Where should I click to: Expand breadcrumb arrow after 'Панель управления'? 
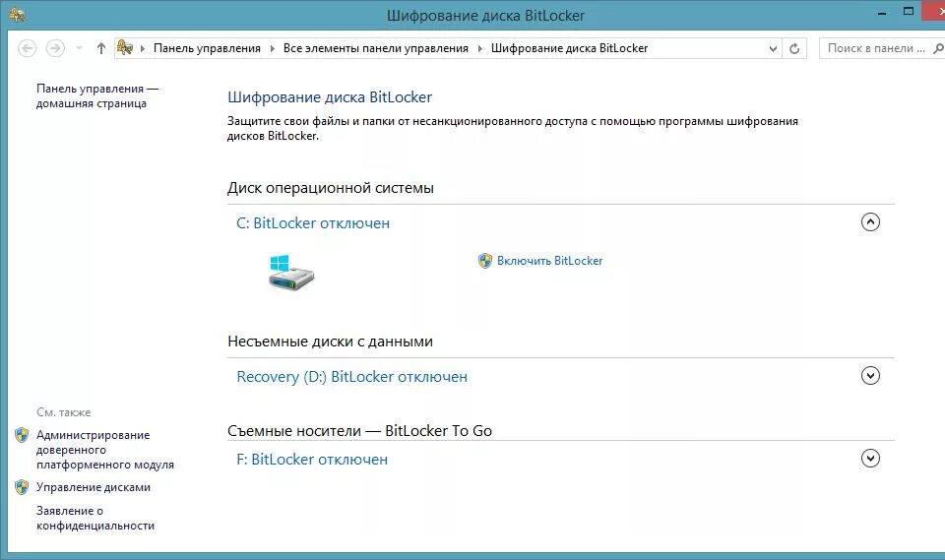click(x=272, y=48)
